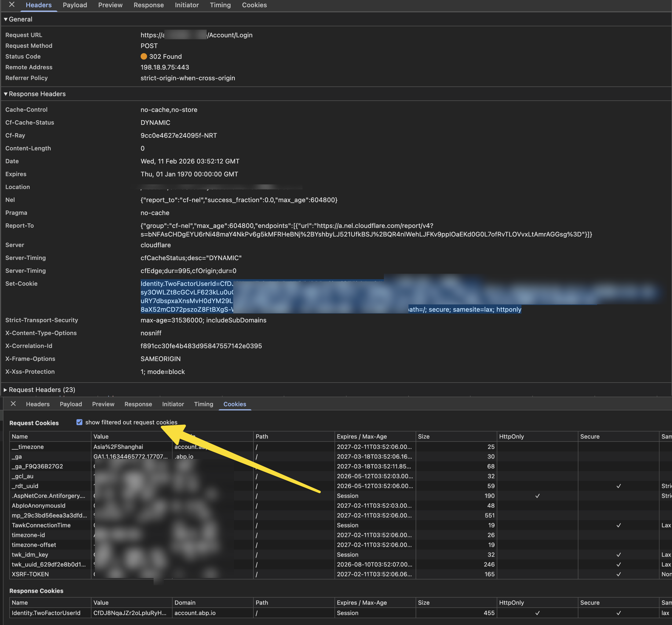Open lower panel Response tab
Image resolution: width=672 pixels, height=625 pixels.
coord(138,404)
